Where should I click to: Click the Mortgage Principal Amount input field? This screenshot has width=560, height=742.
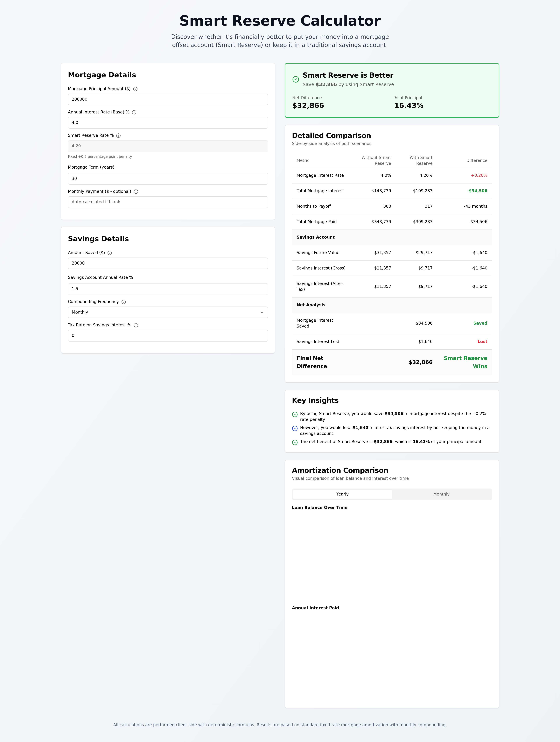point(168,99)
